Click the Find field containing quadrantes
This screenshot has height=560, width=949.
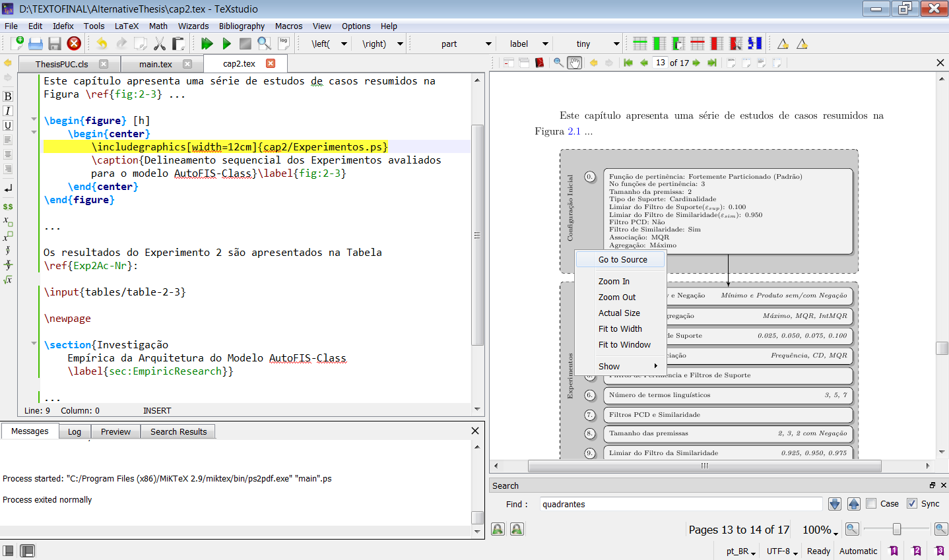(x=681, y=504)
